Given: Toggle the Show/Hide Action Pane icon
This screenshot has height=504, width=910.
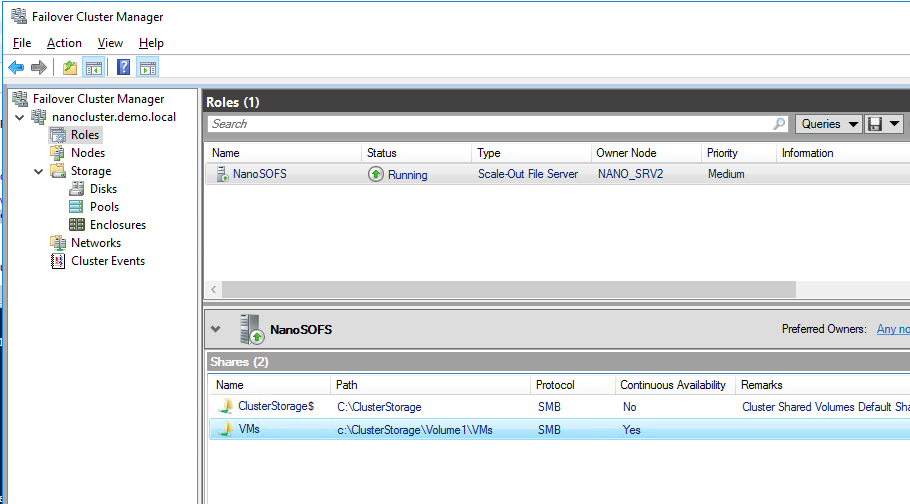Looking at the screenshot, I should coord(147,68).
